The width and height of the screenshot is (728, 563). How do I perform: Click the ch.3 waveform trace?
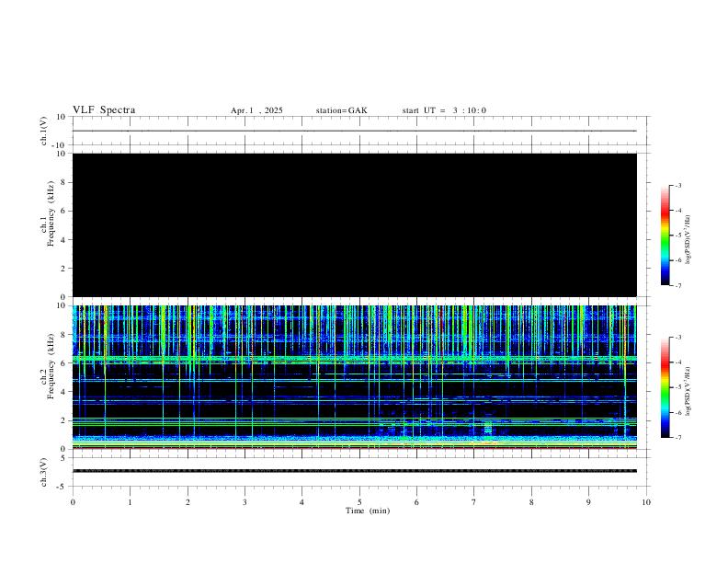[x=355, y=471]
